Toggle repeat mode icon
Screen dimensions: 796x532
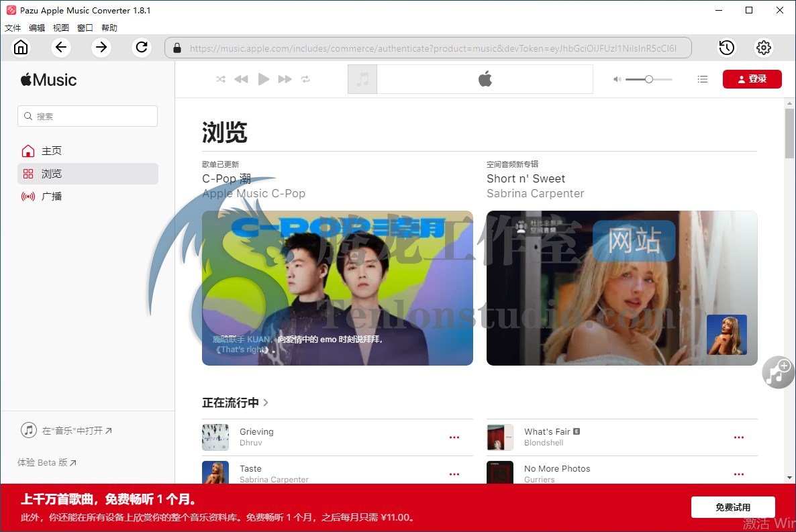(x=305, y=79)
